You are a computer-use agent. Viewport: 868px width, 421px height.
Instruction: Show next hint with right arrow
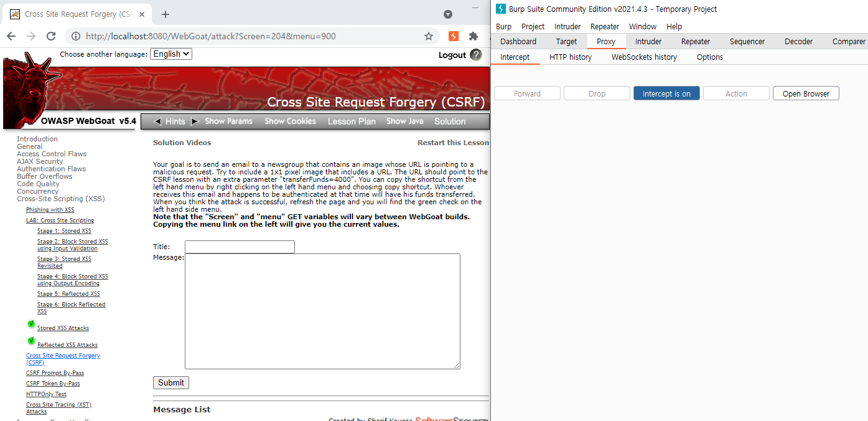click(194, 121)
